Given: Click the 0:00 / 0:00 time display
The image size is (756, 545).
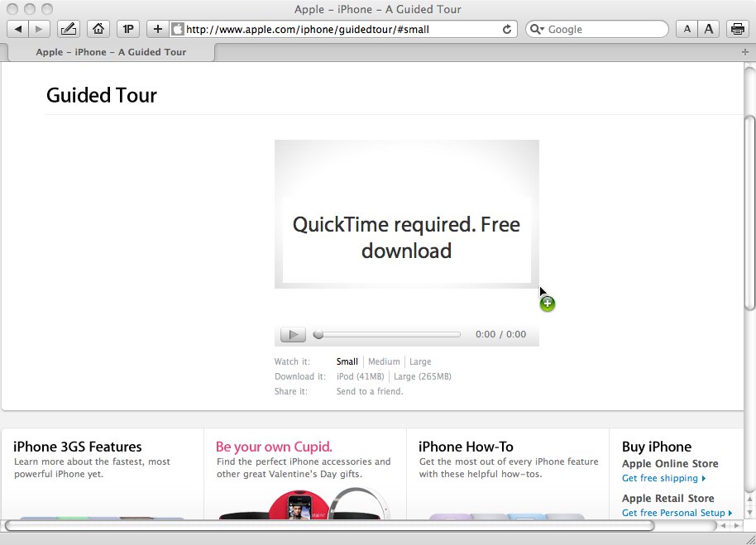Looking at the screenshot, I should pyautogui.click(x=500, y=334).
